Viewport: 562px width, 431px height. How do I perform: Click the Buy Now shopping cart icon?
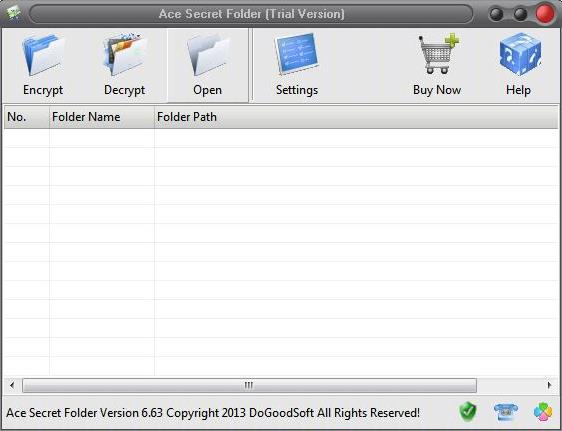438,54
